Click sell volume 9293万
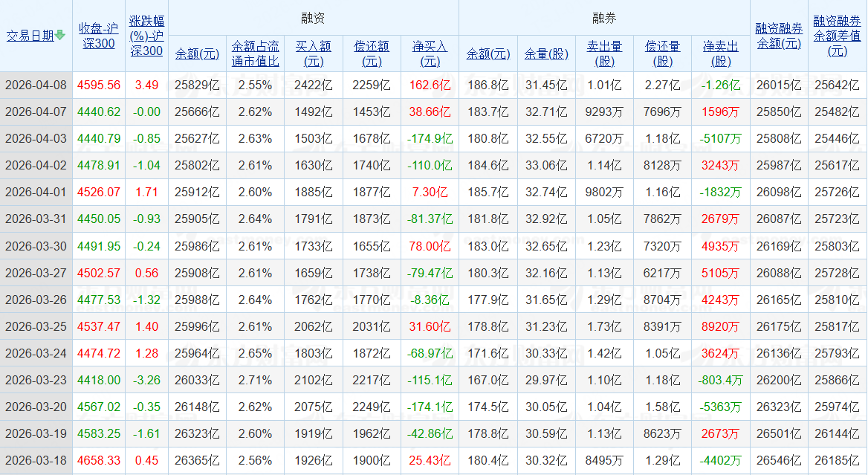The height and width of the screenshot is (475, 868). coord(604,112)
